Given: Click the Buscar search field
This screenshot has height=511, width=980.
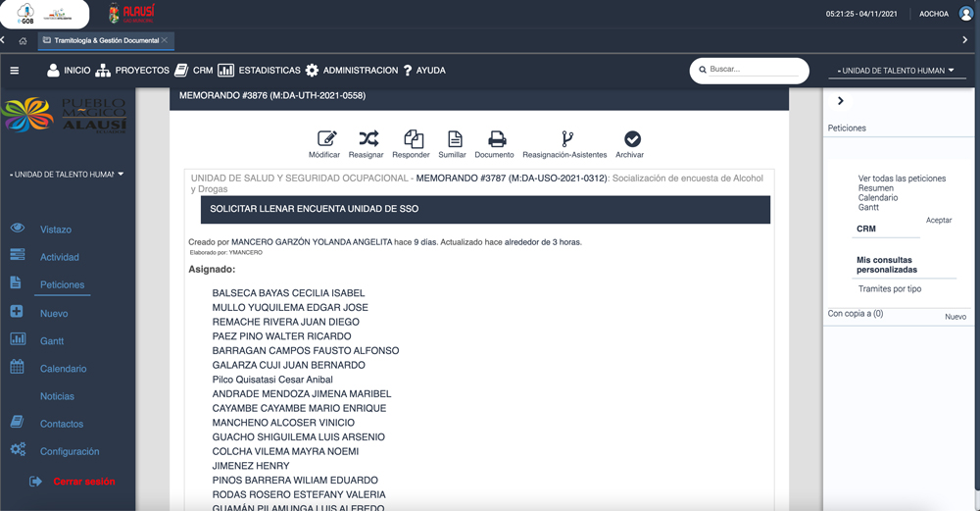Looking at the screenshot, I should (x=751, y=71).
